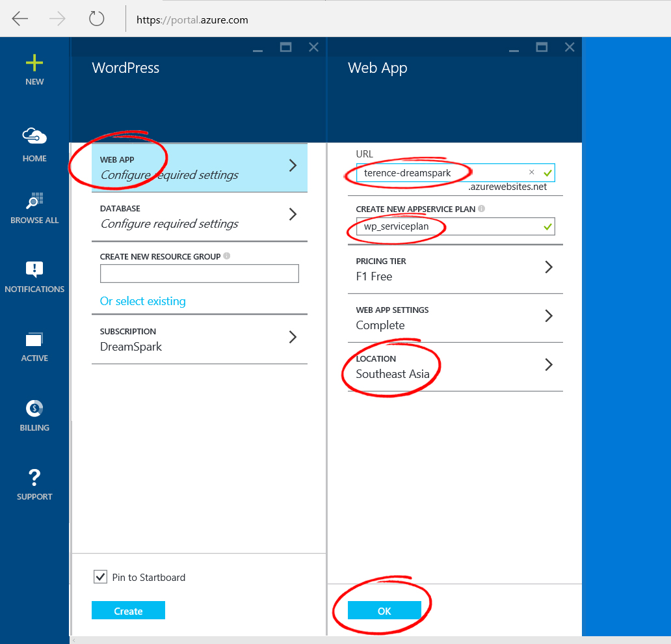The width and height of the screenshot is (671, 644).
Task: Show ACTIVE windows icon
Action: click(34, 339)
